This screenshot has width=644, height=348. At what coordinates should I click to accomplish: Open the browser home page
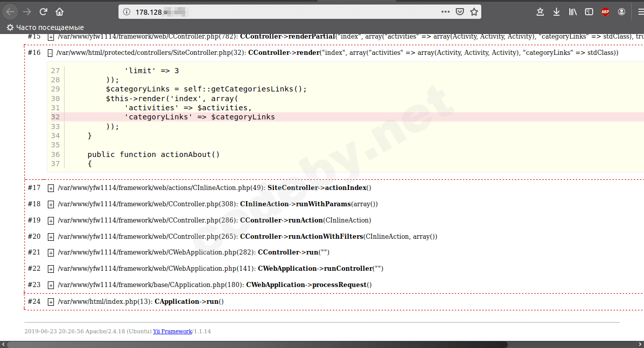[x=60, y=12]
